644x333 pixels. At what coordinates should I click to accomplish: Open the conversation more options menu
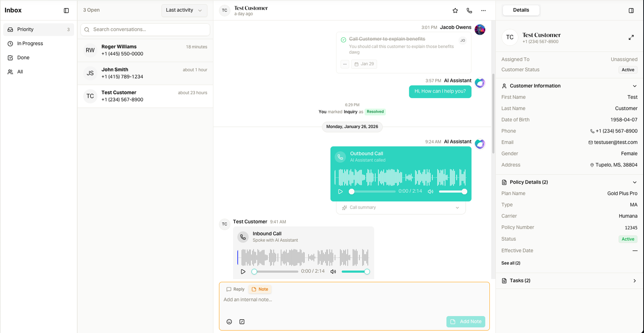point(483,10)
